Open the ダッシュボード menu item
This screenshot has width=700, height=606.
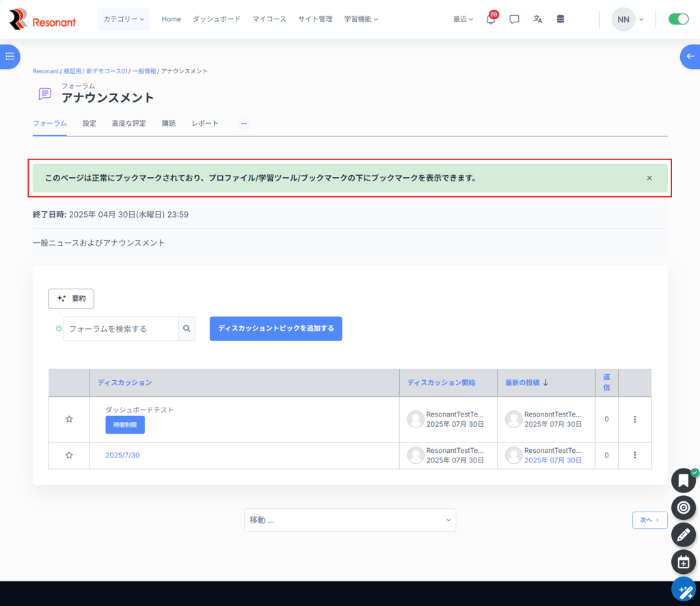point(216,19)
